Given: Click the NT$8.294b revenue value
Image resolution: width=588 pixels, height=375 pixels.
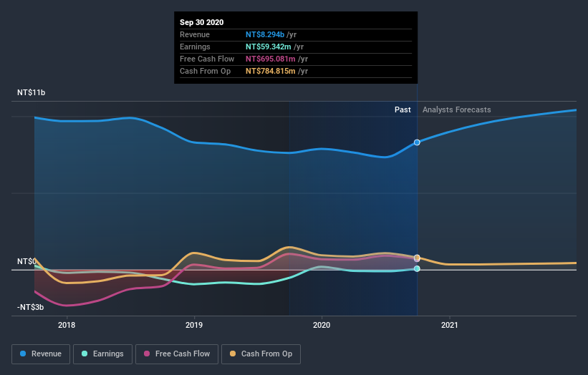Looking at the screenshot, I should coord(265,34).
